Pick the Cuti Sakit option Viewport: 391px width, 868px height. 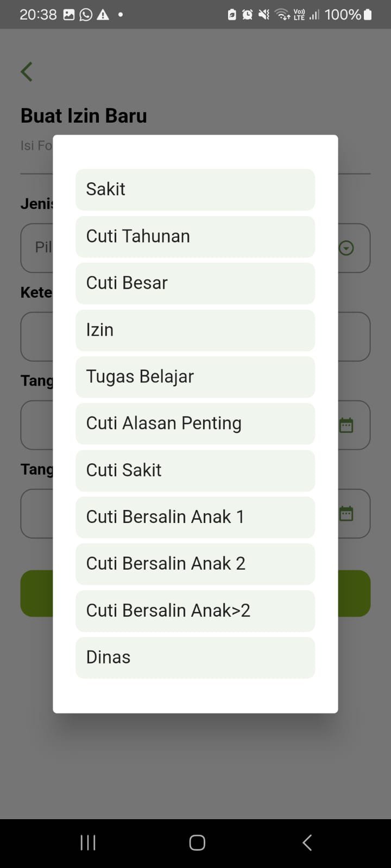pyautogui.click(x=195, y=470)
